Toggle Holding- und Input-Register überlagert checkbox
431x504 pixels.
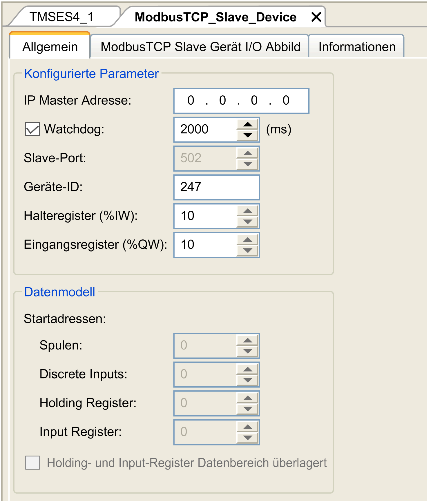click(32, 463)
